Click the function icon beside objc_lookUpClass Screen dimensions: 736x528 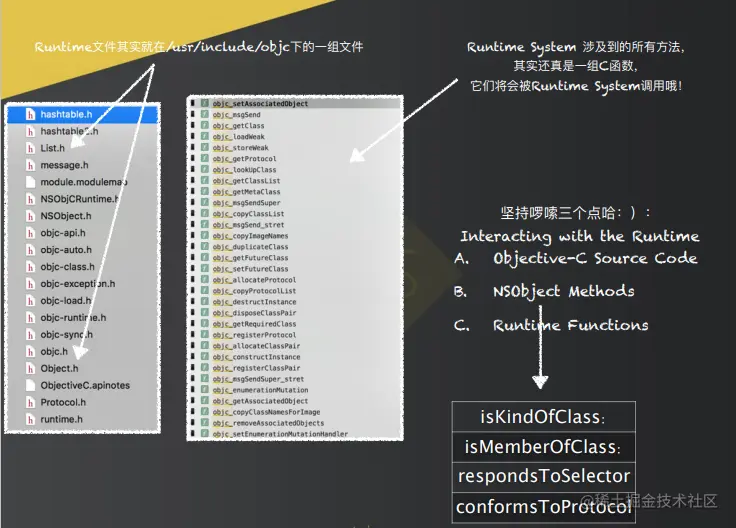pyautogui.click(x=205, y=169)
